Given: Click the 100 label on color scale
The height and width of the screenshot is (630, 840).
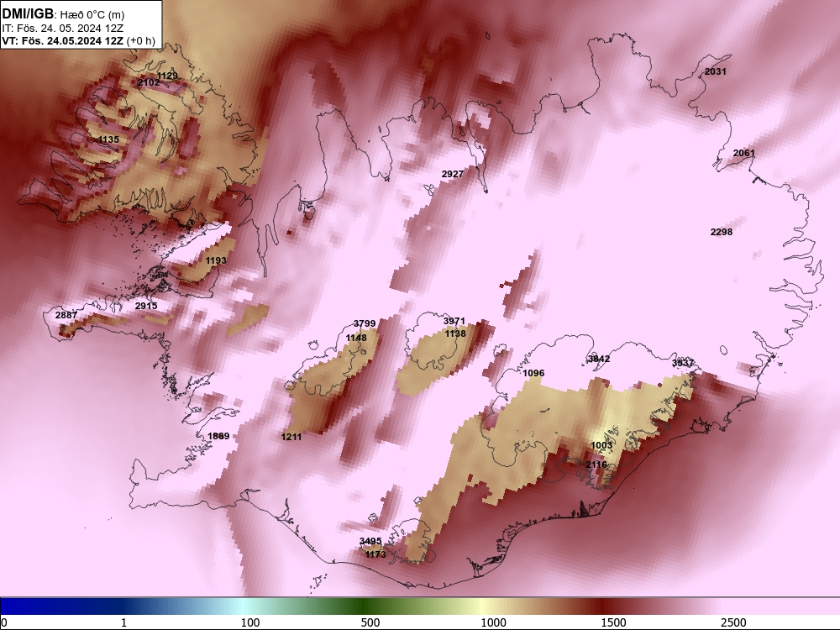Looking at the screenshot, I should [x=250, y=622].
